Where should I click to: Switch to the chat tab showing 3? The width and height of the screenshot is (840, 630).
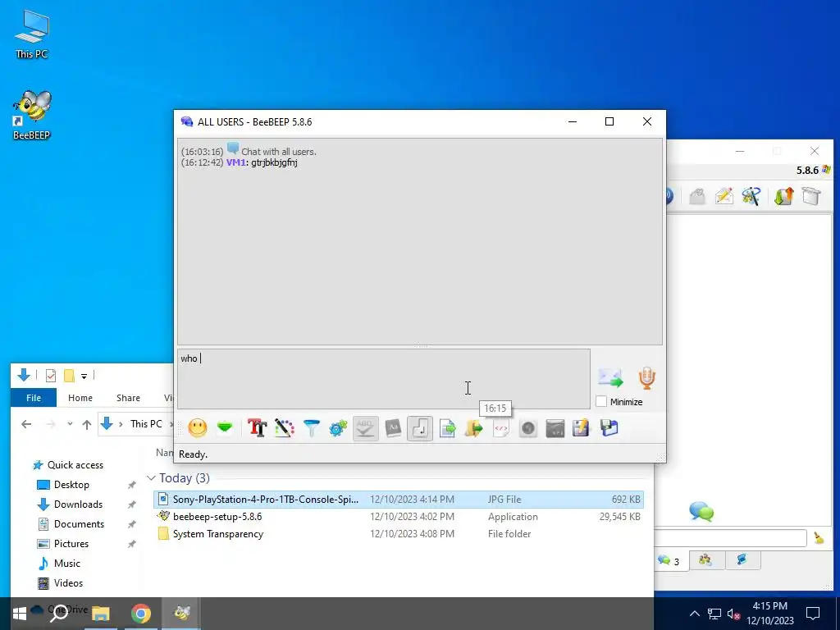point(670,560)
